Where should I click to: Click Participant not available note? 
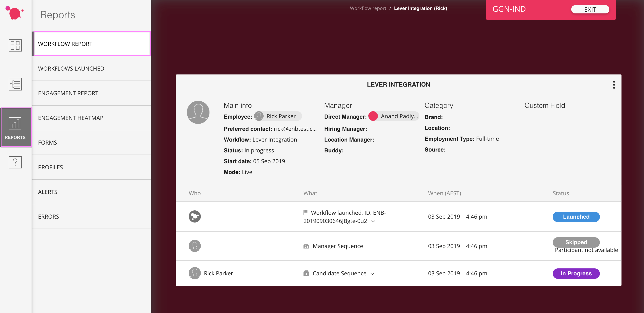586,250
